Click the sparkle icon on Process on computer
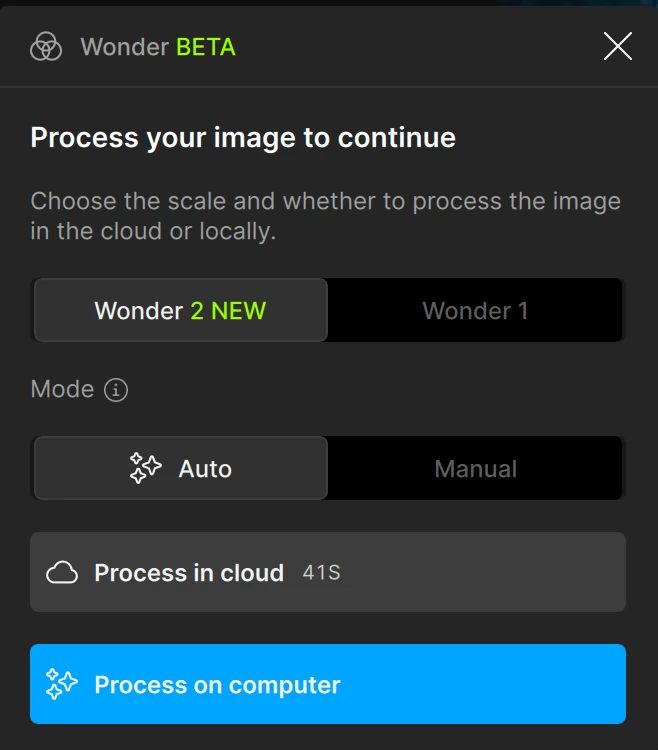658x750 pixels. click(62, 685)
